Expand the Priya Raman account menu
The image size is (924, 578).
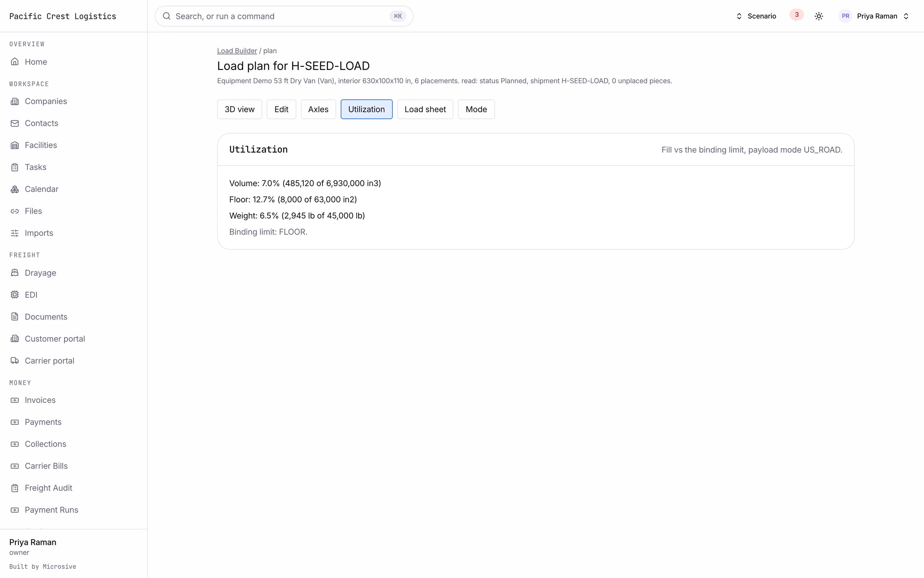pos(874,16)
